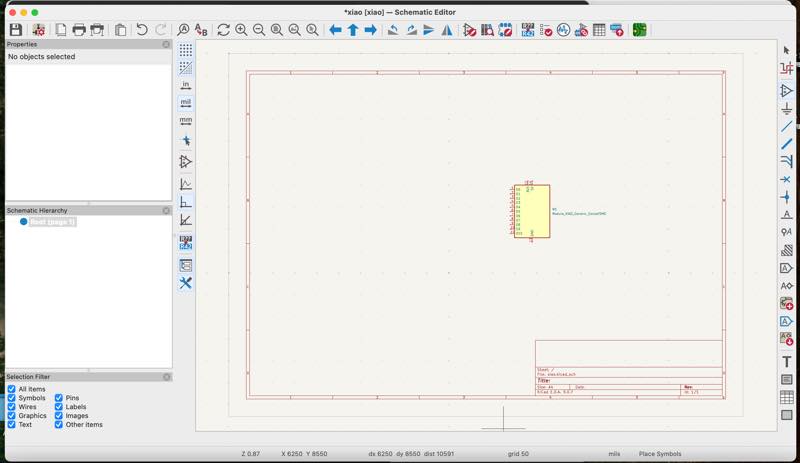
Task: Toggle full-window crosshair cursor
Action: [x=186, y=140]
